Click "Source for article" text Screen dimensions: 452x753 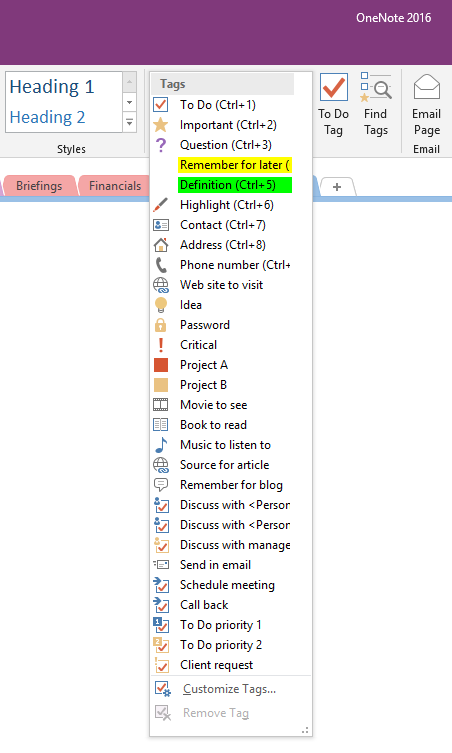click(x=224, y=465)
